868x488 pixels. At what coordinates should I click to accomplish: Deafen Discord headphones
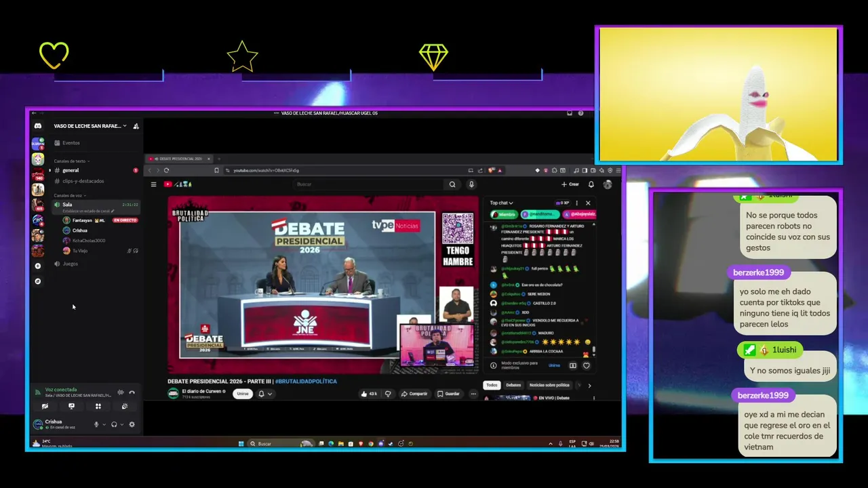114,424
